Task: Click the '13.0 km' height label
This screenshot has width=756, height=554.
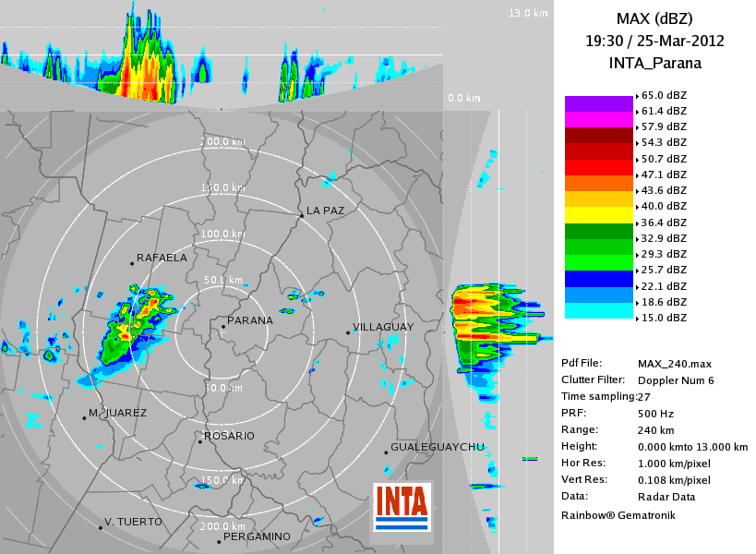Action: point(528,14)
